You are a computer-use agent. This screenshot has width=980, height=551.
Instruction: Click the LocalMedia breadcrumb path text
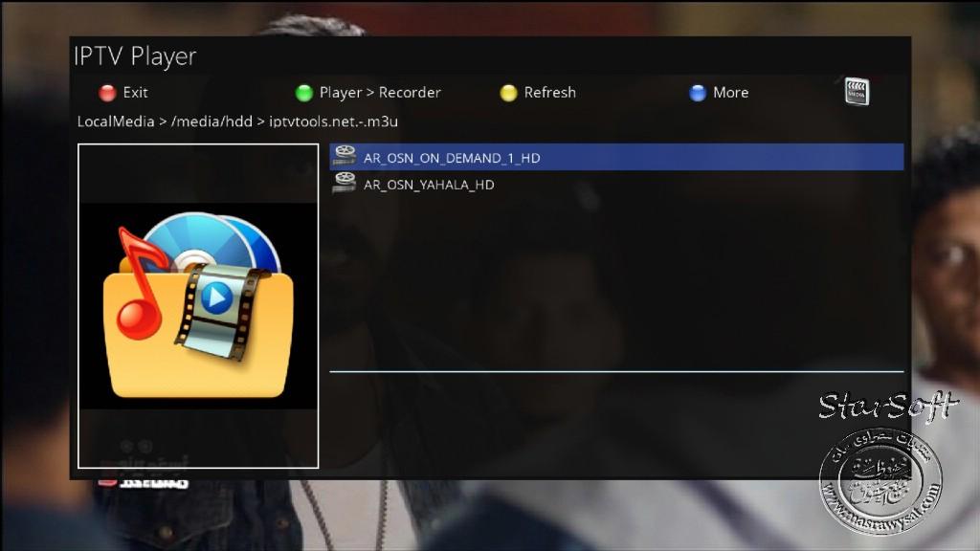(x=237, y=121)
